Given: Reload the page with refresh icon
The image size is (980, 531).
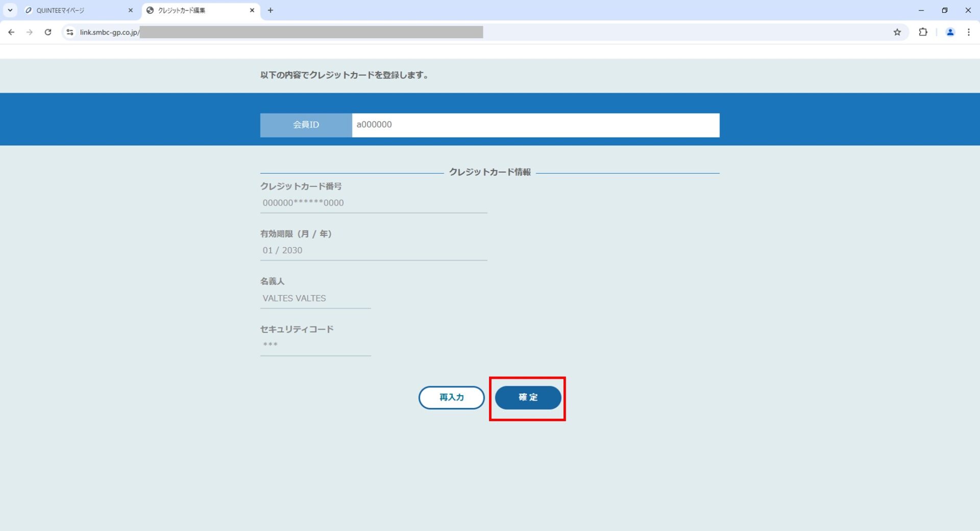Looking at the screenshot, I should coord(48,32).
